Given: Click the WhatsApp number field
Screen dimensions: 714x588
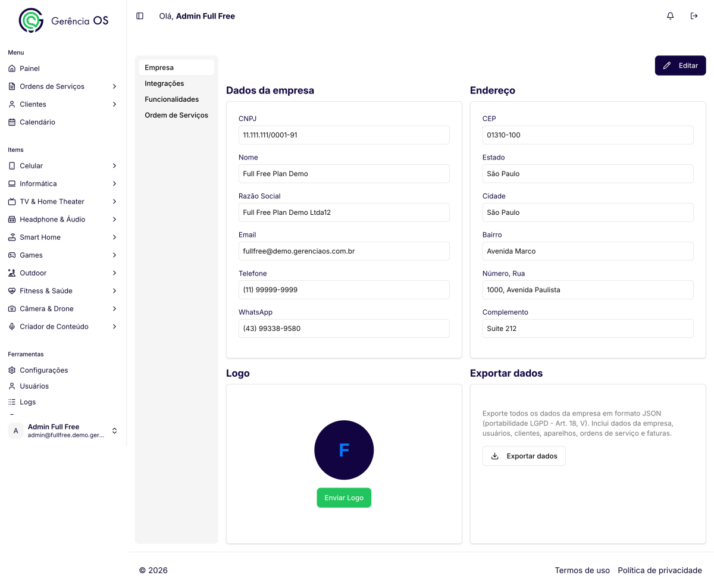Looking at the screenshot, I should tap(344, 329).
